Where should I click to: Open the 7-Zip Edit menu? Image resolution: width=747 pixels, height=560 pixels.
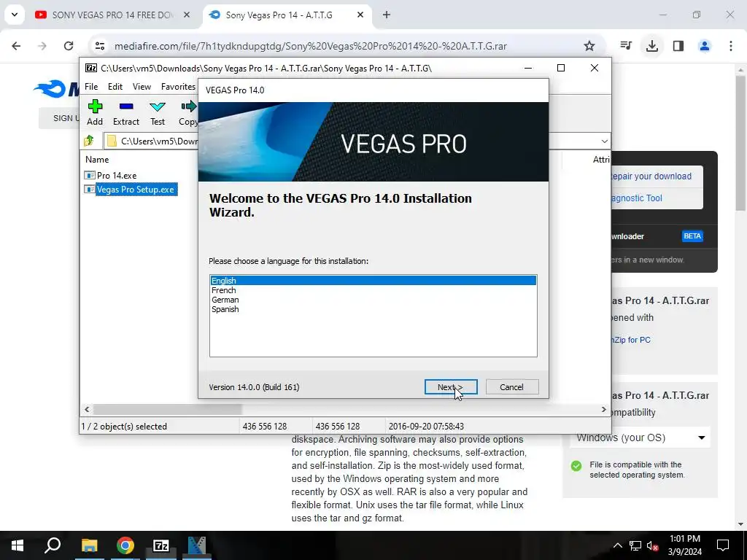[x=115, y=87]
